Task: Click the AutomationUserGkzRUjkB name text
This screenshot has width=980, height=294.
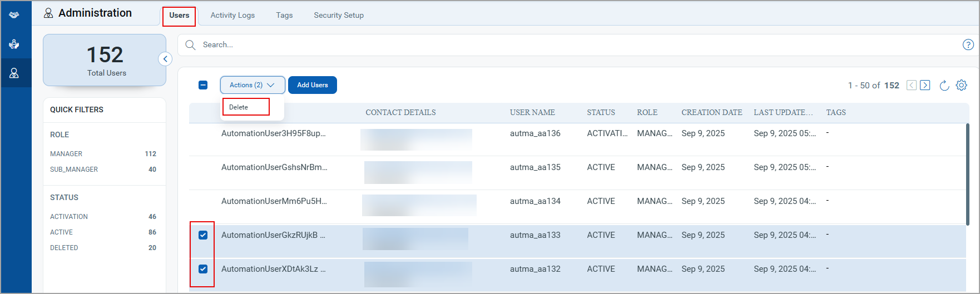Action: click(273, 235)
